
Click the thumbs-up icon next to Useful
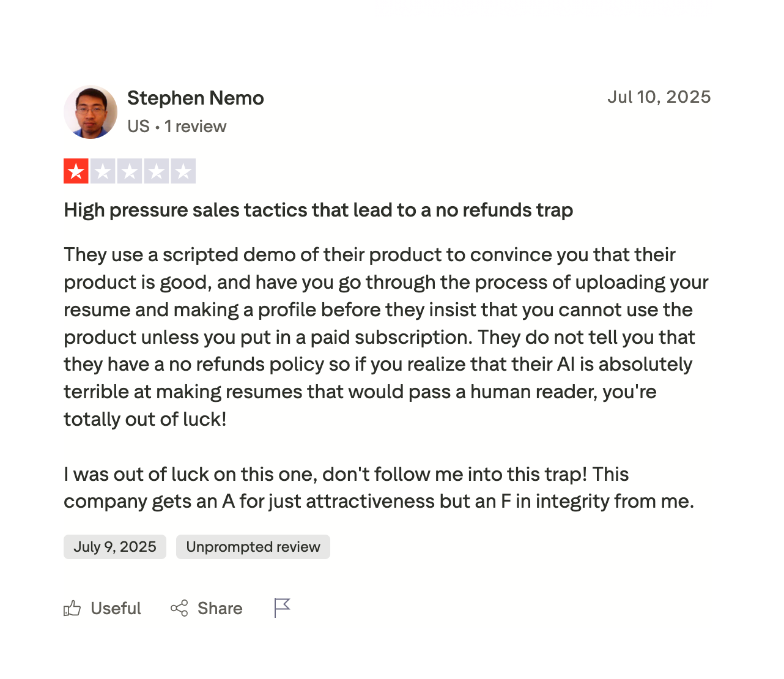[72, 608]
